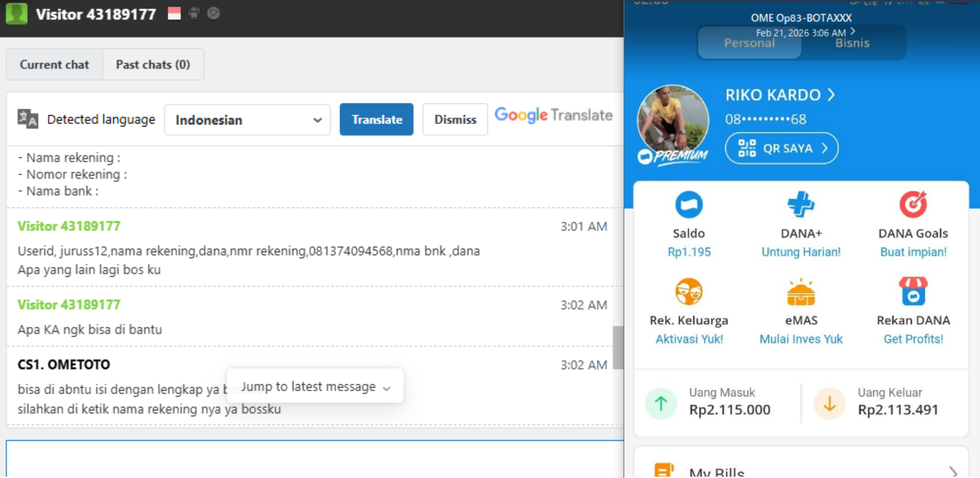Click the - Nomor rekening : line
The width and height of the screenshot is (980, 478).
tap(72, 175)
